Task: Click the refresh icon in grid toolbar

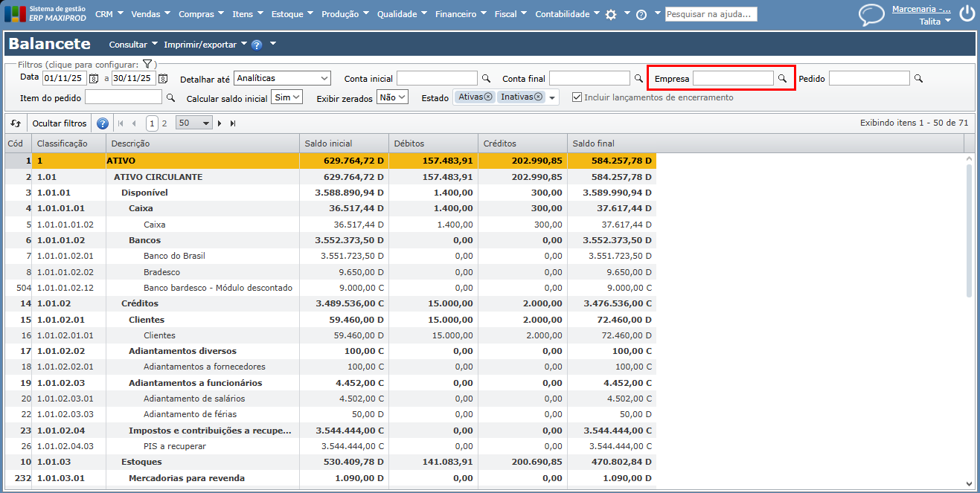Action: tap(16, 123)
